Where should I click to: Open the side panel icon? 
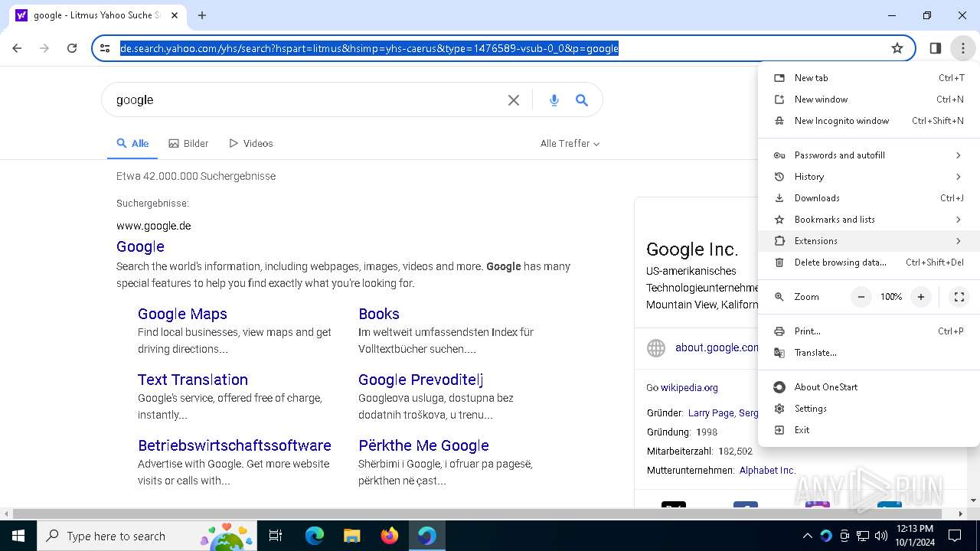point(935,48)
